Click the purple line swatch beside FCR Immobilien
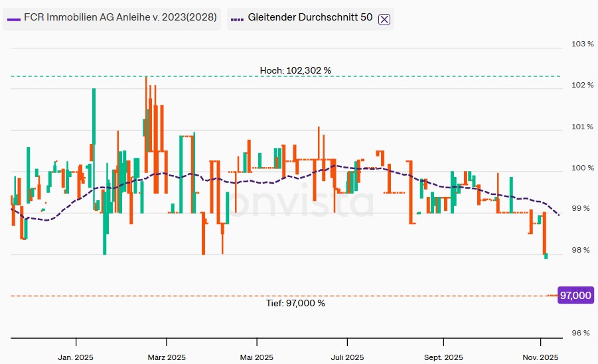The height and width of the screenshot is (364, 598). [13, 19]
